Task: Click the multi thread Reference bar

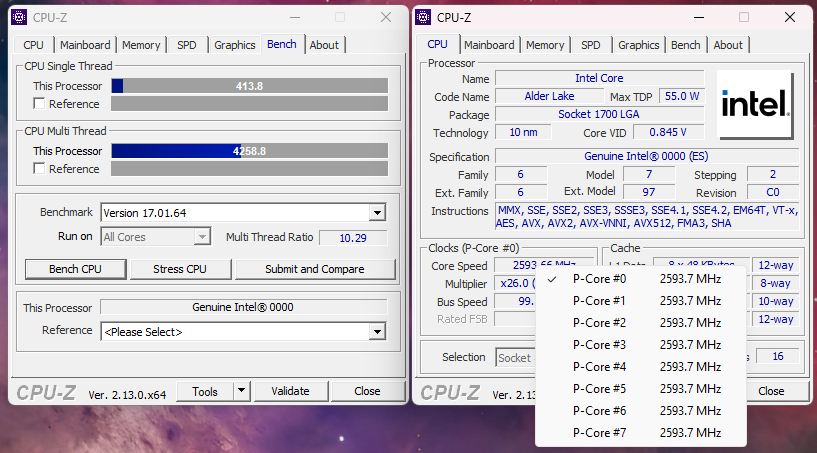Action: pos(250,168)
